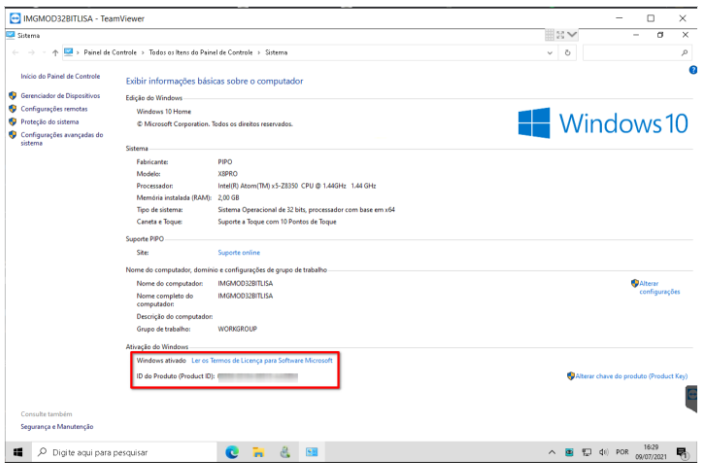Click the clock showing 09/07/2021
The width and height of the screenshot is (703, 466).
tap(651, 452)
